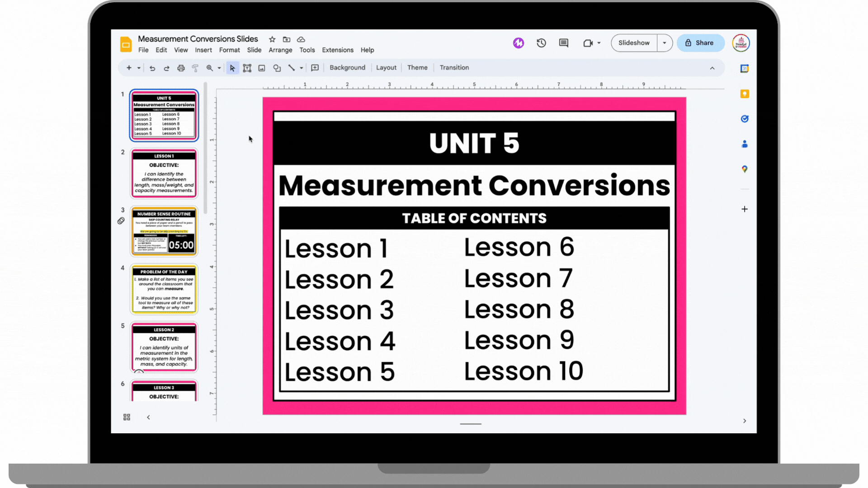Click the Transition button
This screenshot has height=488, width=868.
(x=454, y=68)
